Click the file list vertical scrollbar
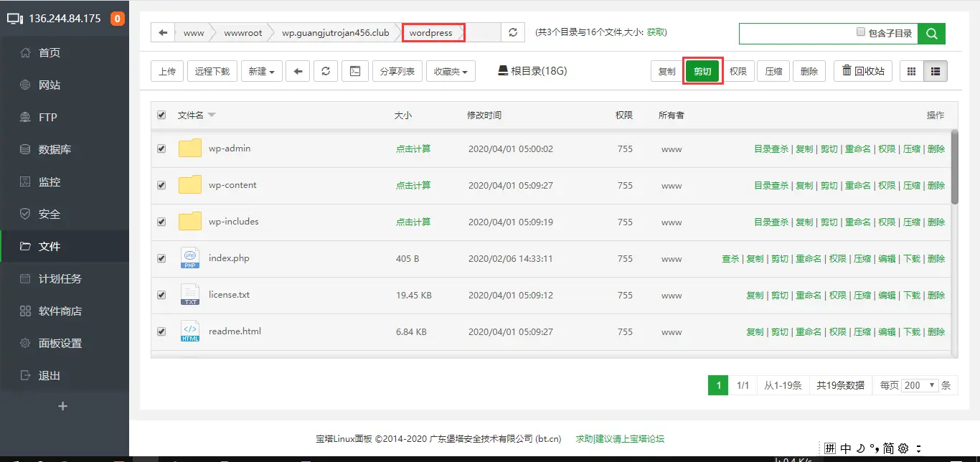 [x=954, y=166]
